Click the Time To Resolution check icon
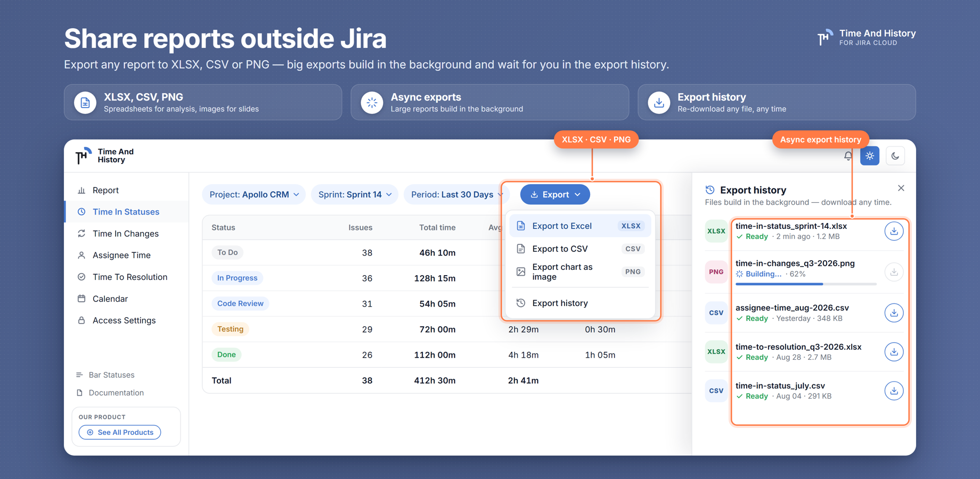The height and width of the screenshot is (479, 980). point(81,277)
